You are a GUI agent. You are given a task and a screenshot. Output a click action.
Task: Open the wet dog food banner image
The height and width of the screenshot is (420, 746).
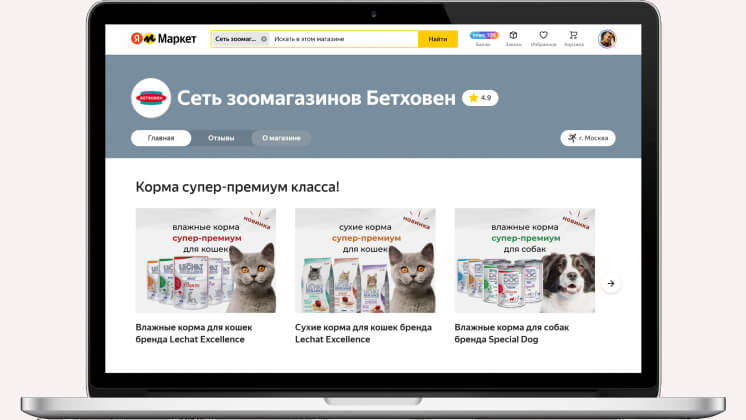click(524, 261)
